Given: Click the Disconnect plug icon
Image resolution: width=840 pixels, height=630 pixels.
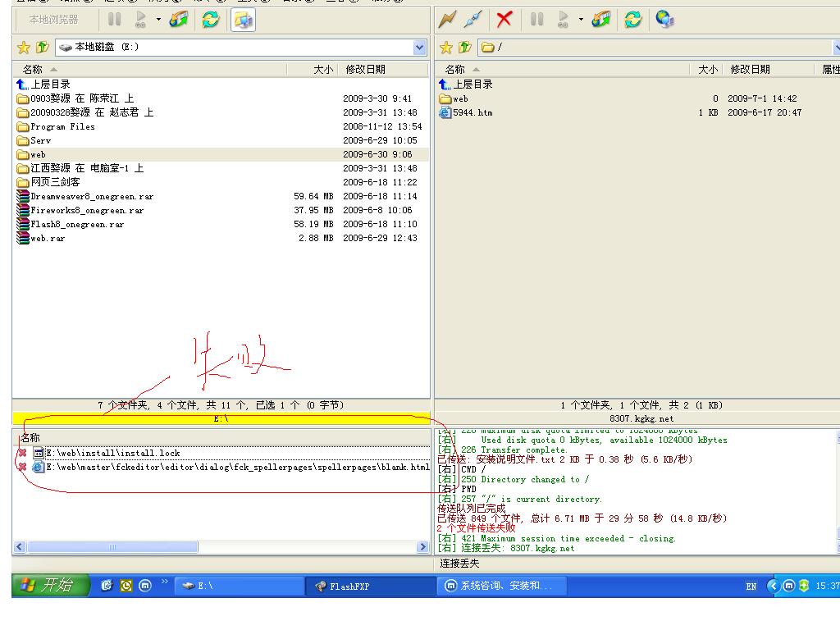Looking at the screenshot, I should pyautogui.click(x=473, y=19).
